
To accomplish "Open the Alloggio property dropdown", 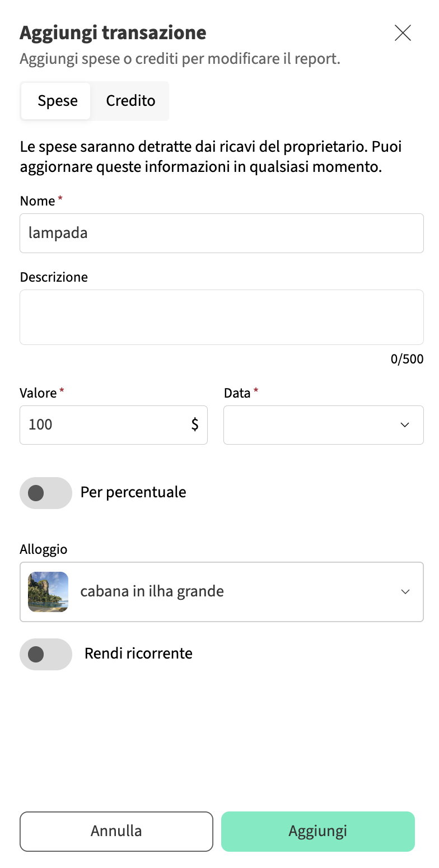I will [235, 592].
